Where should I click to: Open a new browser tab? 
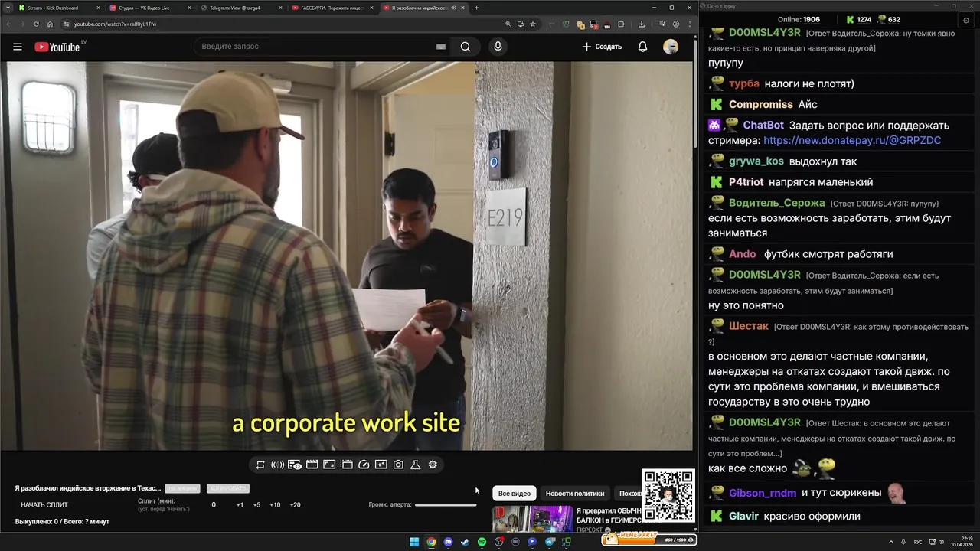point(476,8)
